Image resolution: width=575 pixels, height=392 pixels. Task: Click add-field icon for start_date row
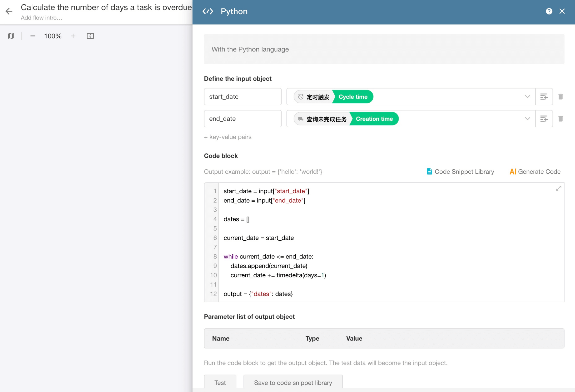click(x=544, y=97)
